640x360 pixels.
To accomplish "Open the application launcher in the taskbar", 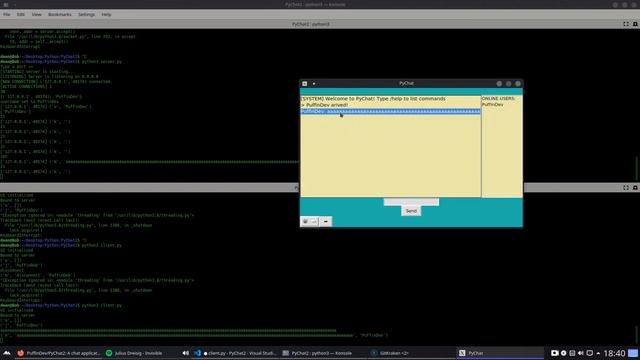I will pyautogui.click(x=7, y=353).
